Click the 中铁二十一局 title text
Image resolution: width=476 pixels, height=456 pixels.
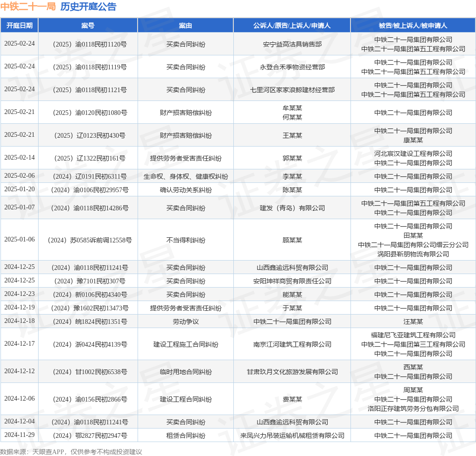(28, 7)
